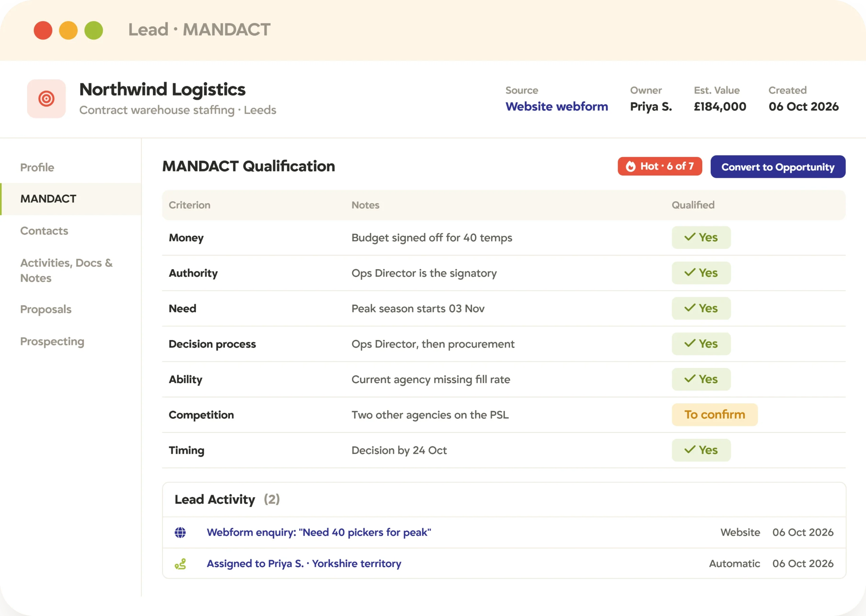
Task: Click Convert to Opportunity button
Action: [x=778, y=167]
